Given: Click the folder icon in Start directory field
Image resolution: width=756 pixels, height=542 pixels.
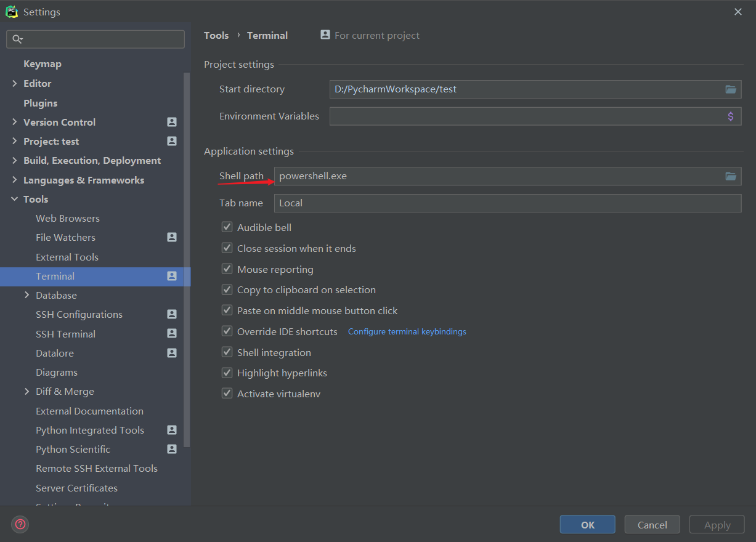Looking at the screenshot, I should tap(731, 89).
